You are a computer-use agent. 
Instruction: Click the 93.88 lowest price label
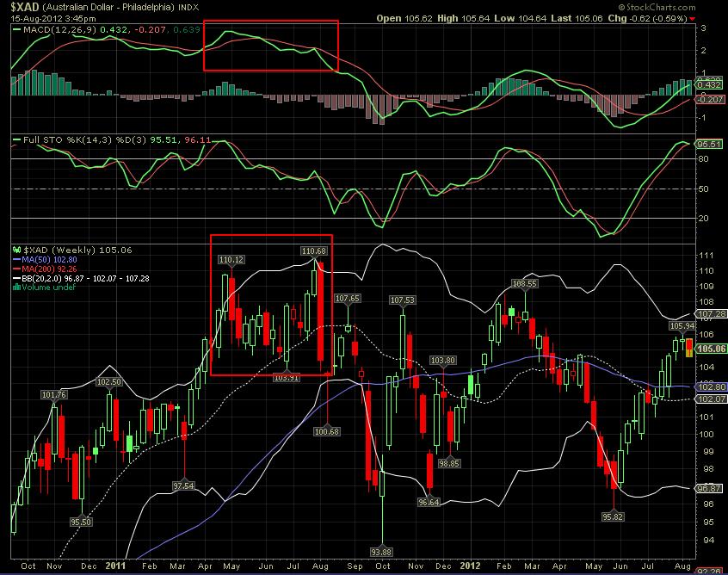point(381,552)
